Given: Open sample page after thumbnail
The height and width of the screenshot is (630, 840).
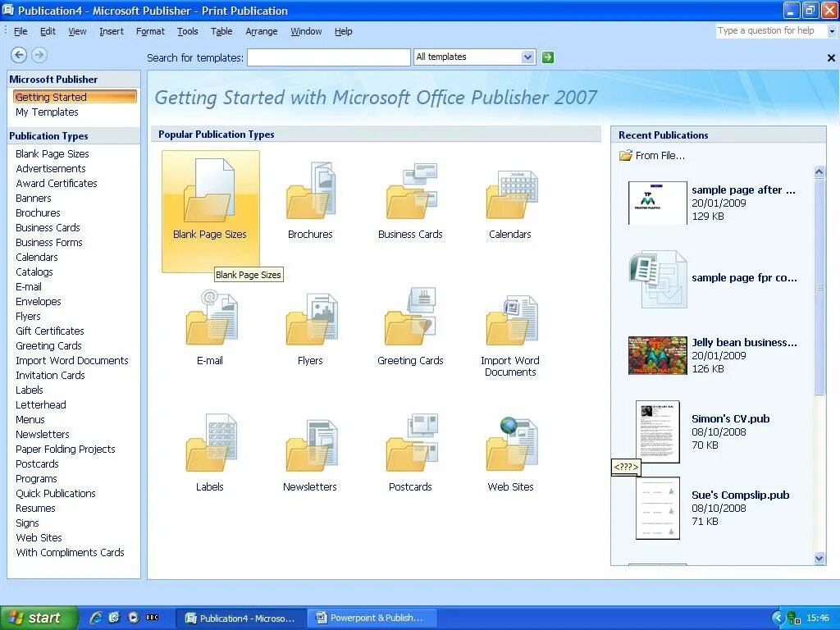Looking at the screenshot, I should tap(657, 203).
